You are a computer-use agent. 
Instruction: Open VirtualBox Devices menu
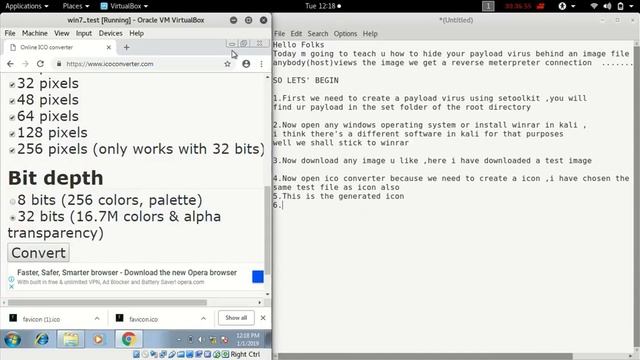[110, 33]
